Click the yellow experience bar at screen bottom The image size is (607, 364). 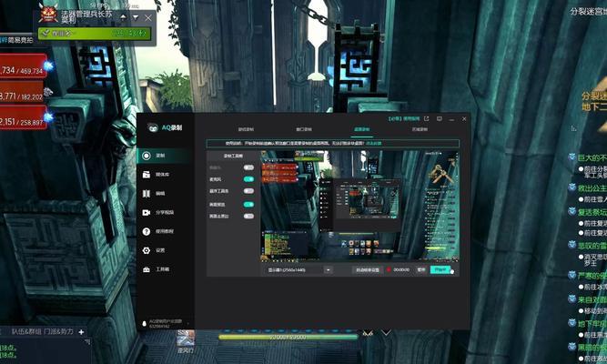(x=288, y=338)
